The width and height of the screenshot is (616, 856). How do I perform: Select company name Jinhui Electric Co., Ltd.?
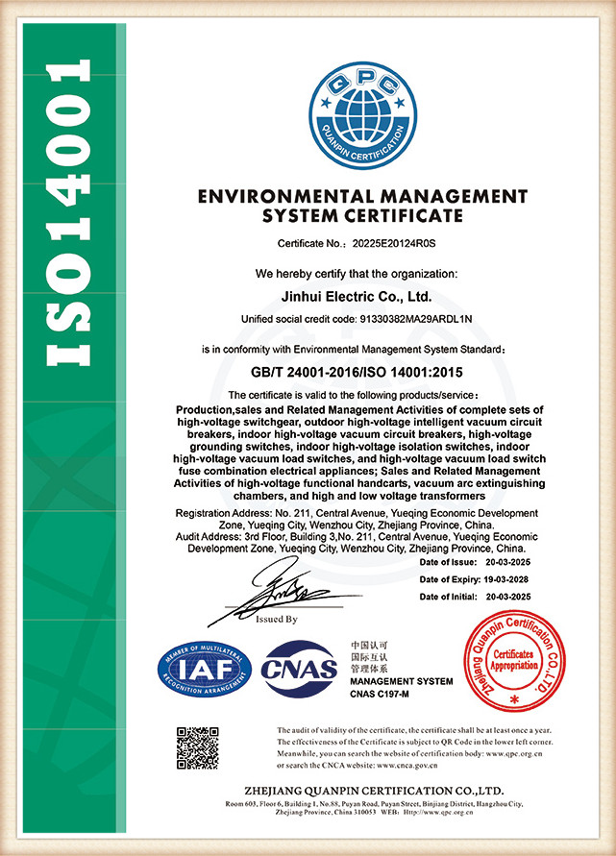(x=357, y=297)
